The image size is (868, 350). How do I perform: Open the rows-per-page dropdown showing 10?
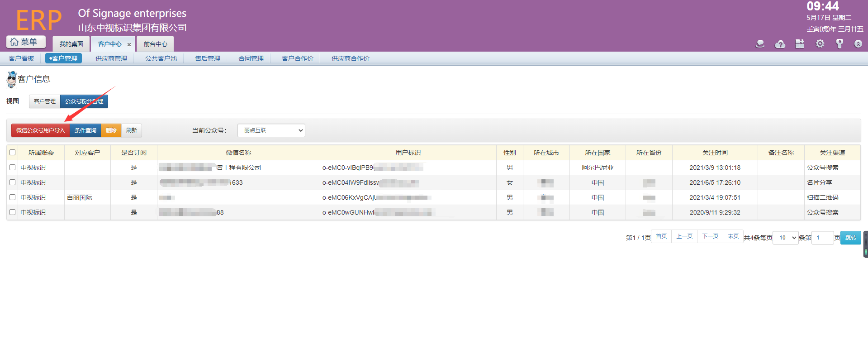786,238
